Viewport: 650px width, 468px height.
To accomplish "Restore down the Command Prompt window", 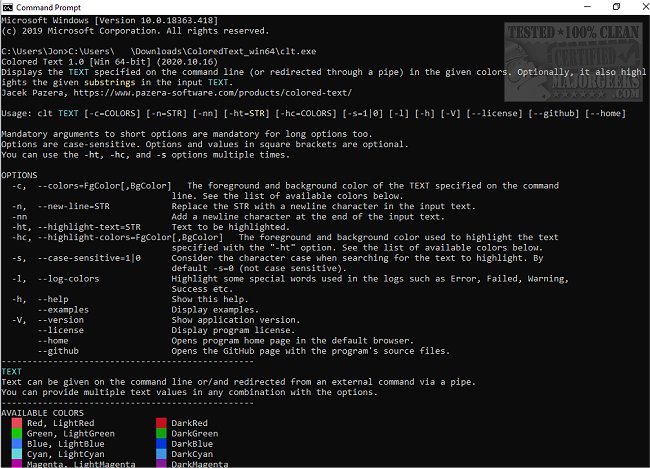I will click(602, 8).
